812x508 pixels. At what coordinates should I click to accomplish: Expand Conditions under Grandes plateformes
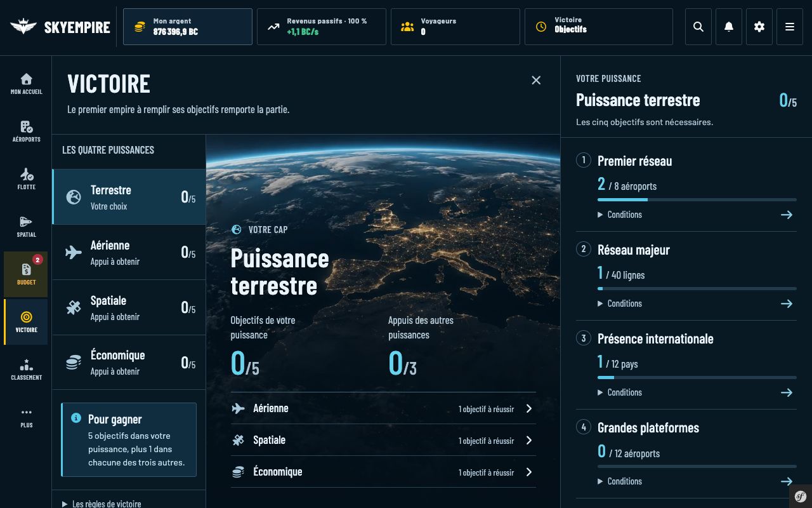tap(620, 481)
